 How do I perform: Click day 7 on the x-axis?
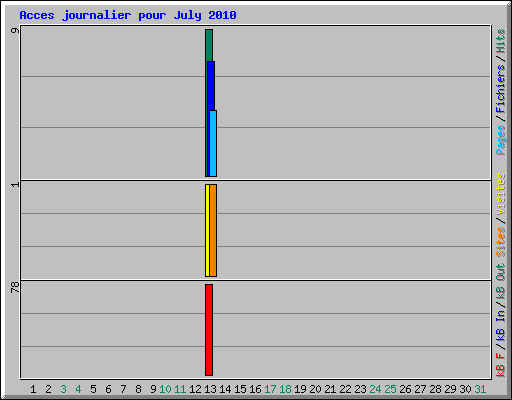(123, 389)
